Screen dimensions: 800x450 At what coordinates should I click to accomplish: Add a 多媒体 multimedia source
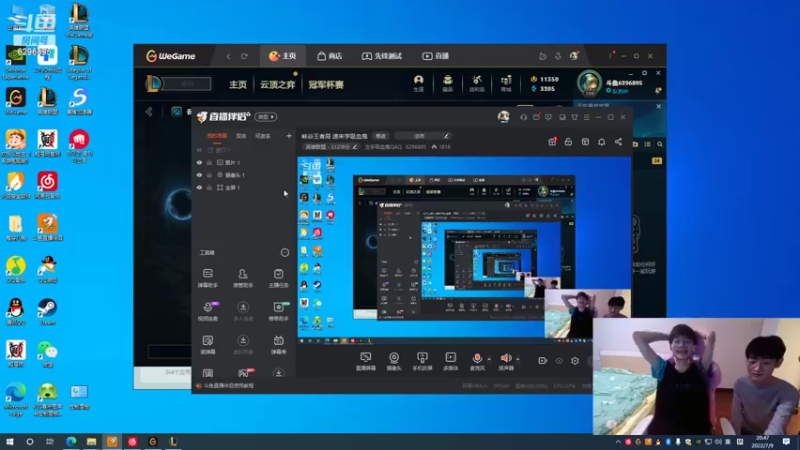coord(451,361)
